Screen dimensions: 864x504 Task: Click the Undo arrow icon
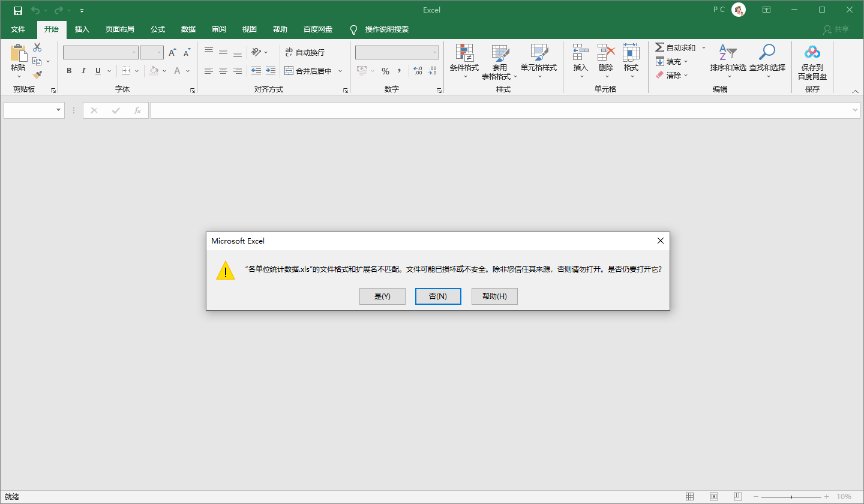click(36, 10)
